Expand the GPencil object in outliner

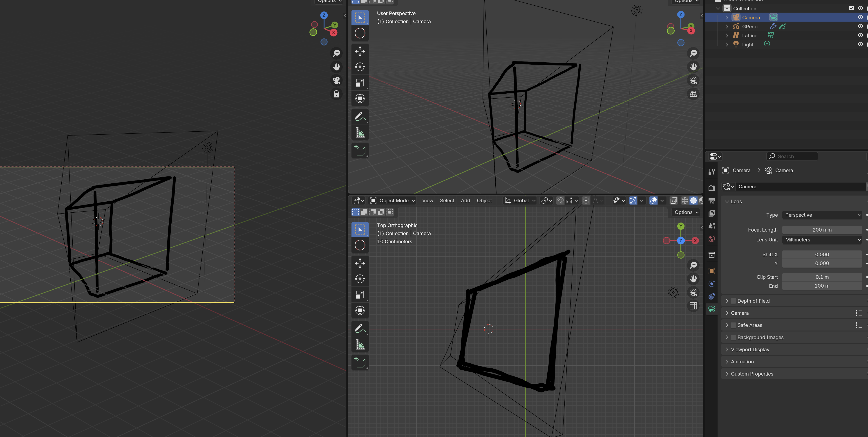(727, 26)
